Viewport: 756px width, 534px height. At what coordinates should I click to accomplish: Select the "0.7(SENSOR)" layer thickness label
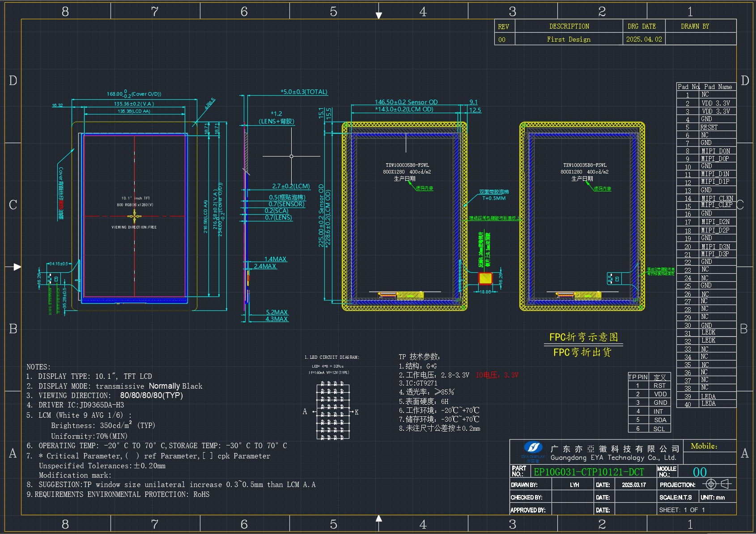[286, 204]
